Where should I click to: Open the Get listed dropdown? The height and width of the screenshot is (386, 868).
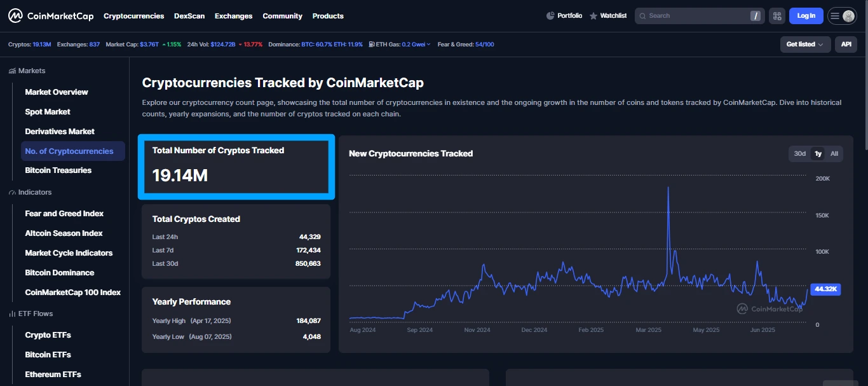pos(804,45)
